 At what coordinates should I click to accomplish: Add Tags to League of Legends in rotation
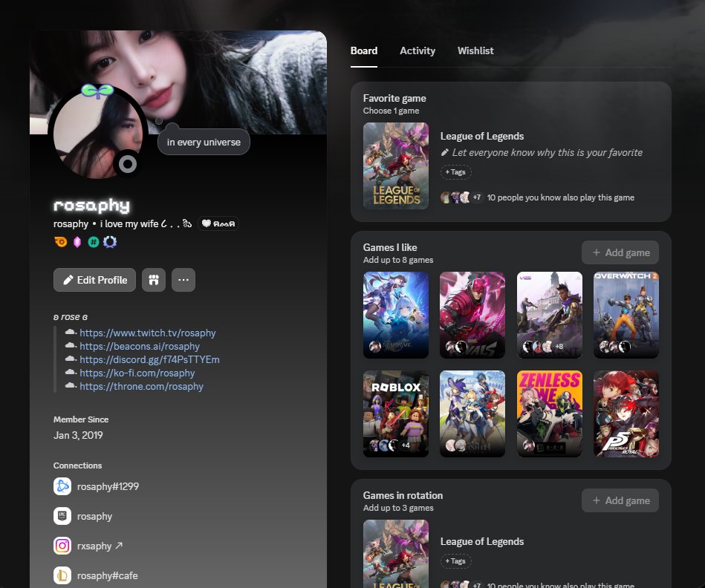(x=455, y=561)
